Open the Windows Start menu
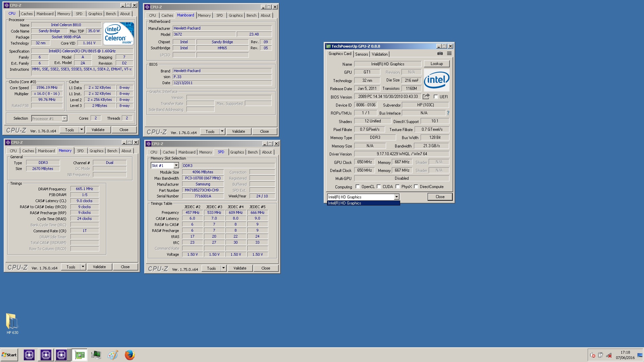 coord(9,355)
